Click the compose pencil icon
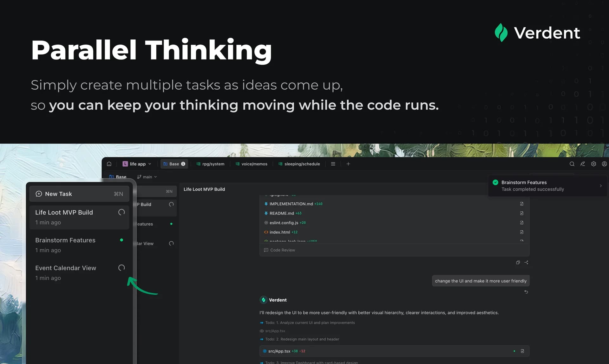 [x=583, y=164]
